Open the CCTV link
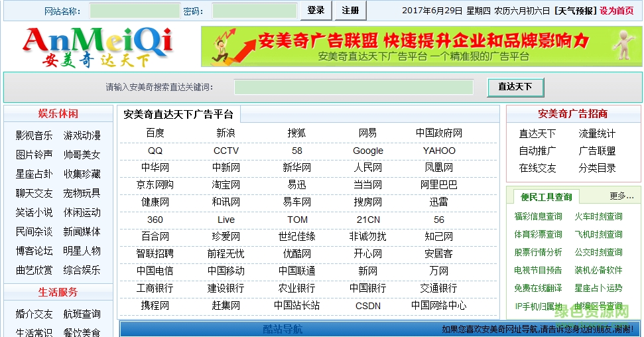This screenshot has width=644, height=337. pyautogui.click(x=226, y=151)
